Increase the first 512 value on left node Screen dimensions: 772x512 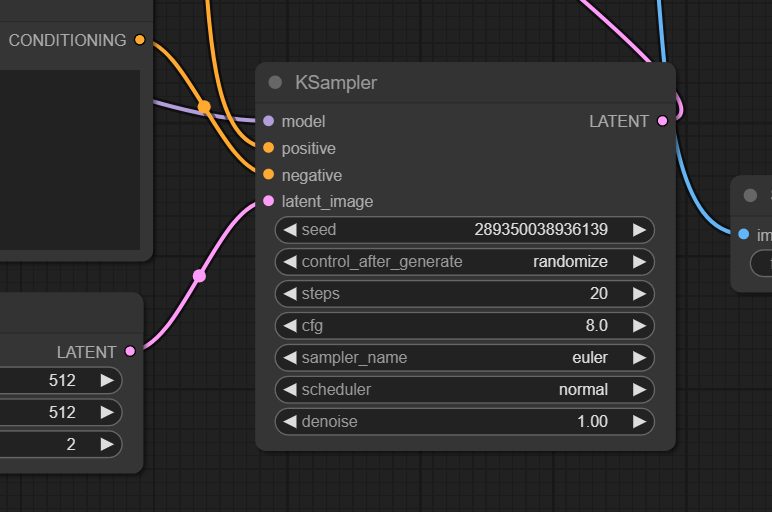[107, 381]
